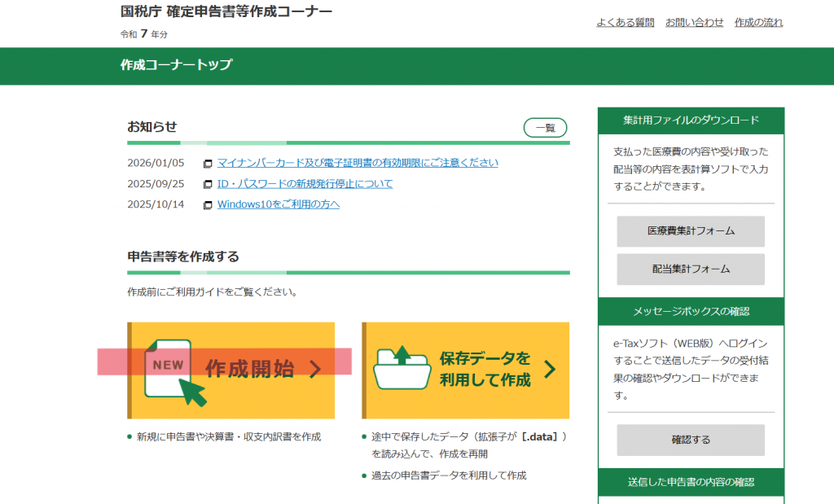834x504 pixels.
Task: Select 作成の流れ in the header
Action: (x=758, y=23)
